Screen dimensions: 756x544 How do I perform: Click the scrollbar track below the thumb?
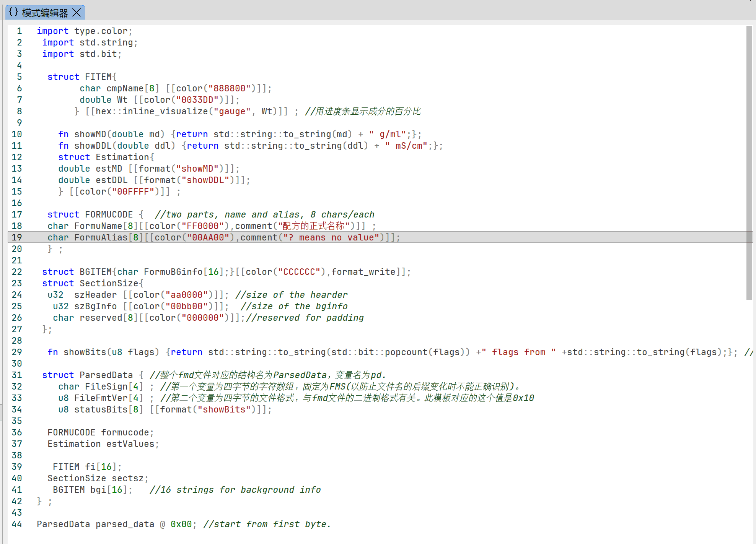click(x=749, y=421)
